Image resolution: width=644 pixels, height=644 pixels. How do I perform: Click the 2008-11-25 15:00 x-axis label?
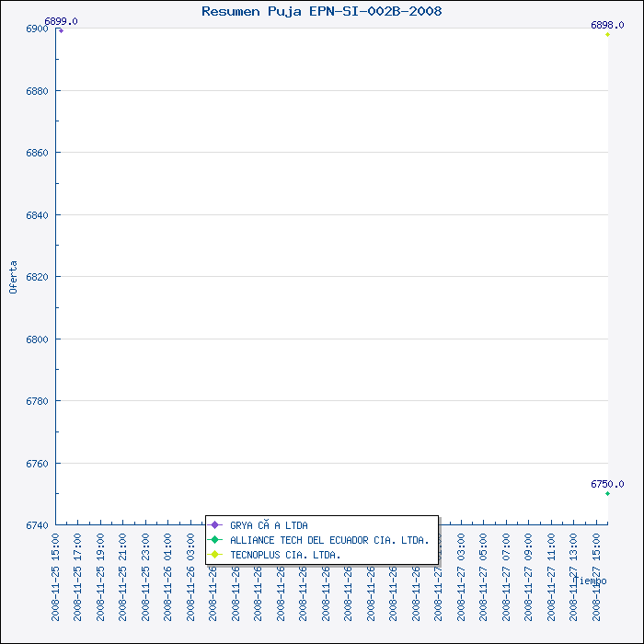pos(56,576)
